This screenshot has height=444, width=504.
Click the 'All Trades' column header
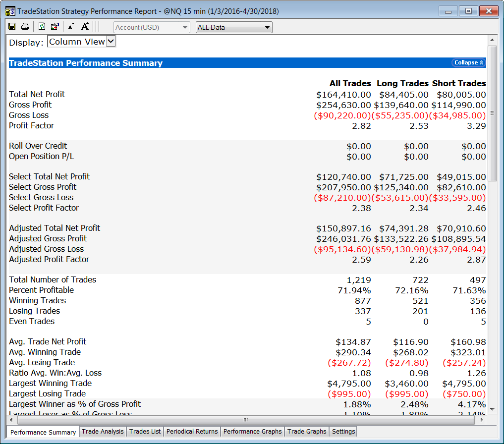tap(350, 84)
